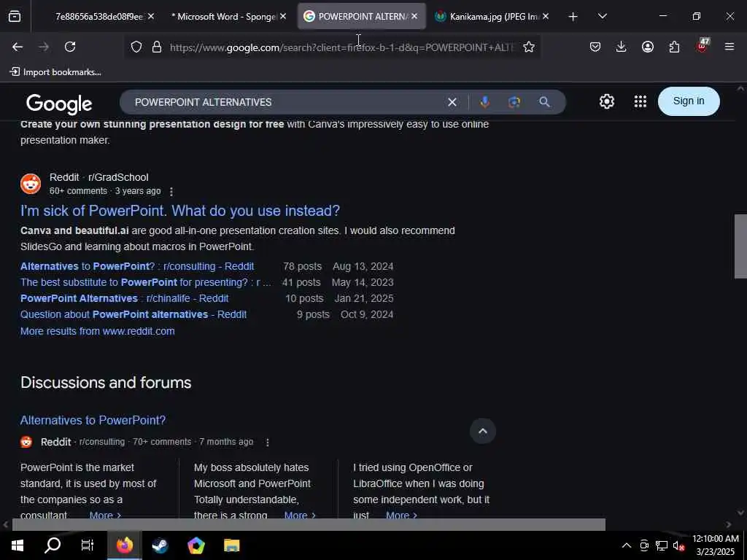Click Import bookmarks in bookmarks bar
The height and width of the screenshot is (560, 747).
[x=55, y=72]
